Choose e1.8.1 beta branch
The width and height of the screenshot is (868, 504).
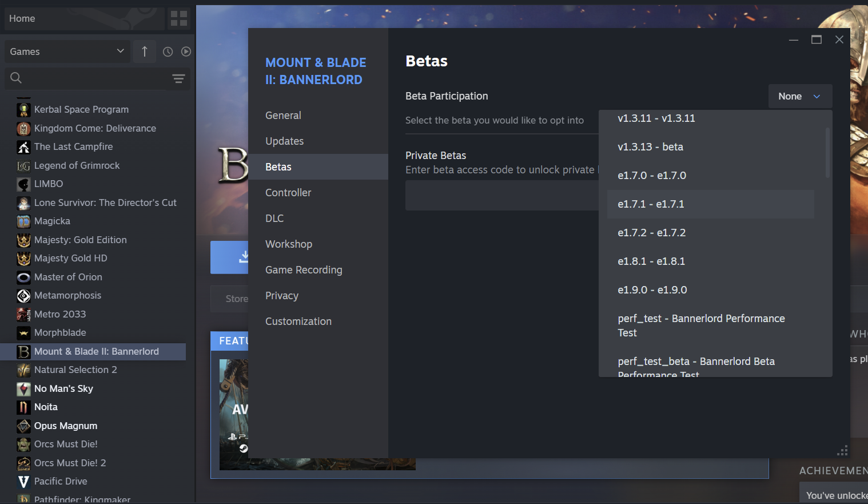[710, 261]
